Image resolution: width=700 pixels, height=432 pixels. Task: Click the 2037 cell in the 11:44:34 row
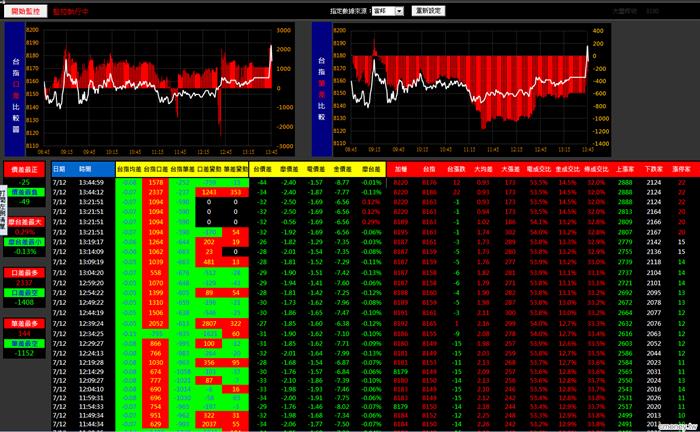(209, 424)
